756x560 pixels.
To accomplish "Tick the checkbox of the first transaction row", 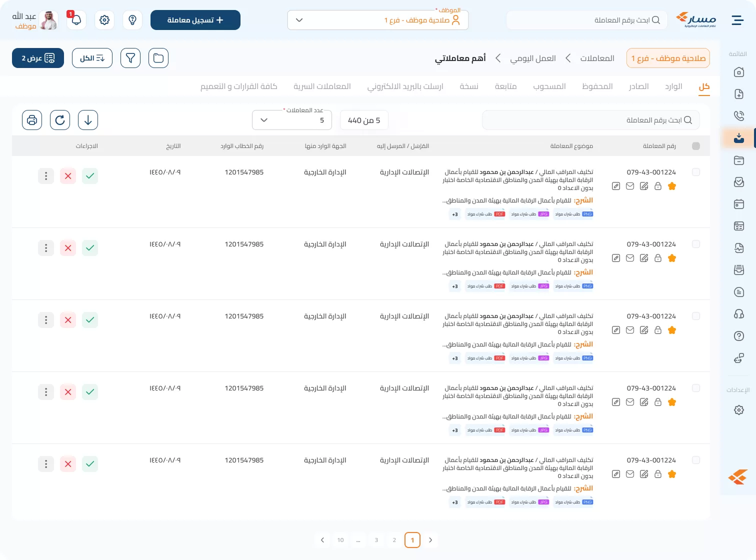I will click(x=696, y=172).
